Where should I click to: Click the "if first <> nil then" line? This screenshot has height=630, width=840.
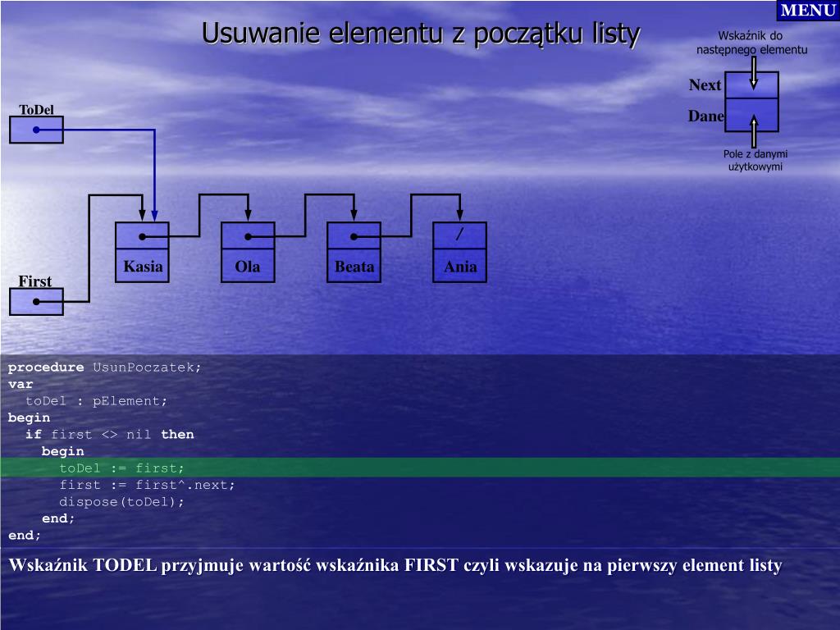click(x=110, y=435)
